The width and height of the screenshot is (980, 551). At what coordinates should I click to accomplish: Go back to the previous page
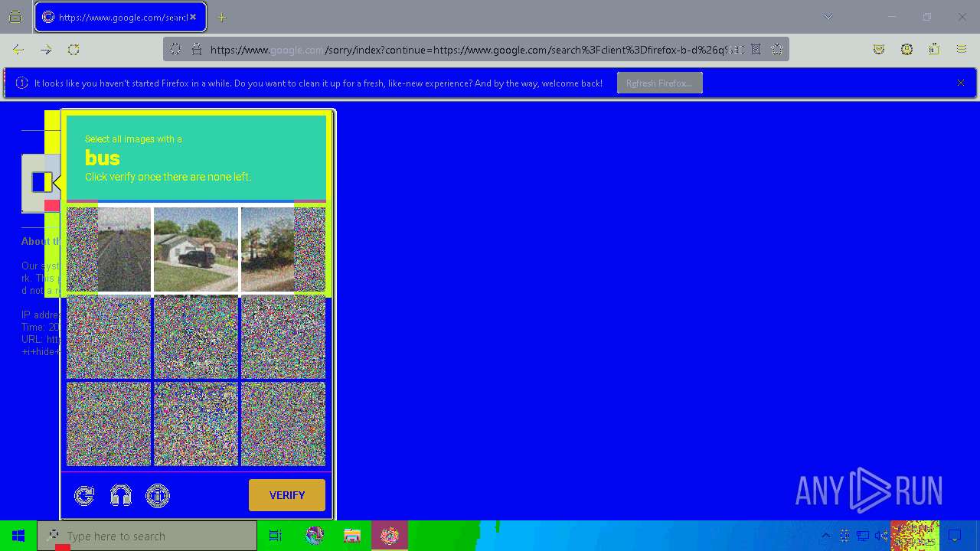pyautogui.click(x=18, y=49)
